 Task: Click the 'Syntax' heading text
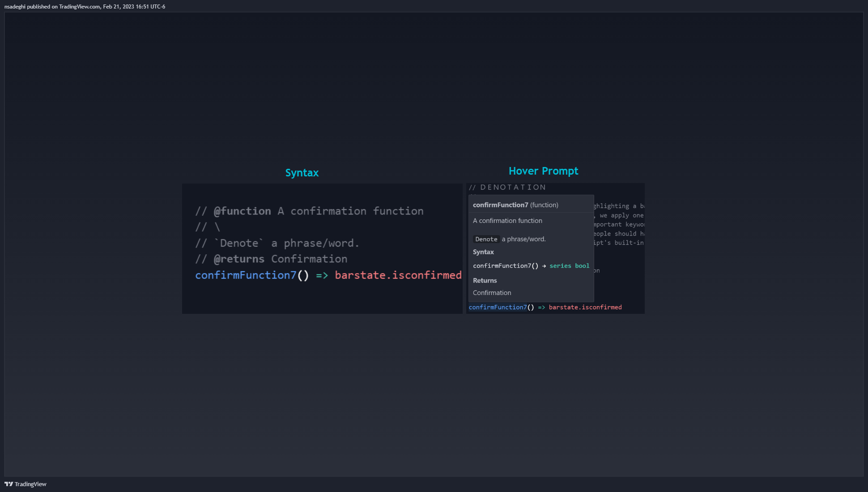(302, 173)
